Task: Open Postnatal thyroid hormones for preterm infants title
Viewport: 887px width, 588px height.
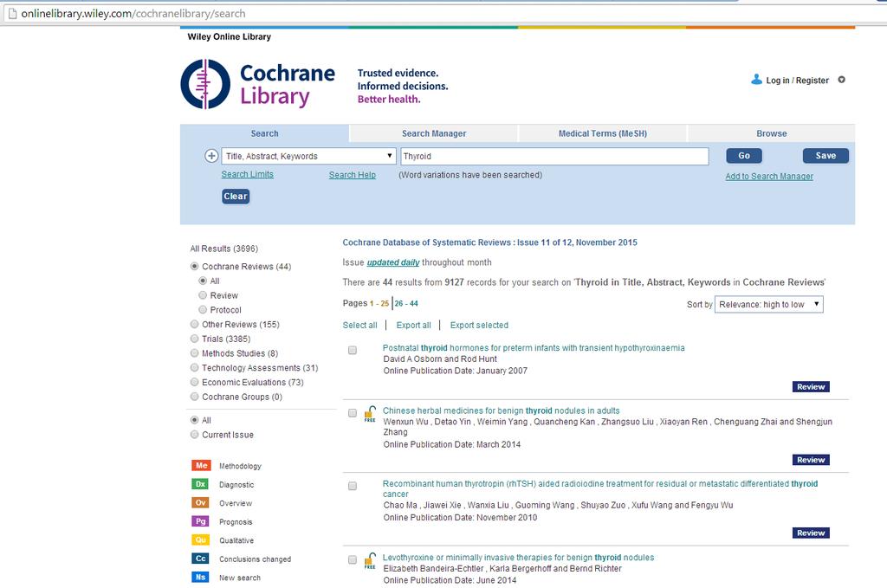Action: 534,348
